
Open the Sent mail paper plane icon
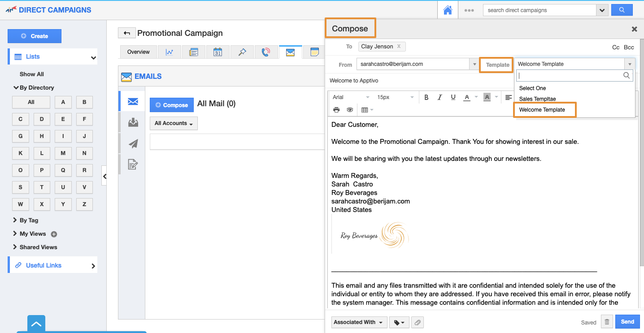(133, 144)
